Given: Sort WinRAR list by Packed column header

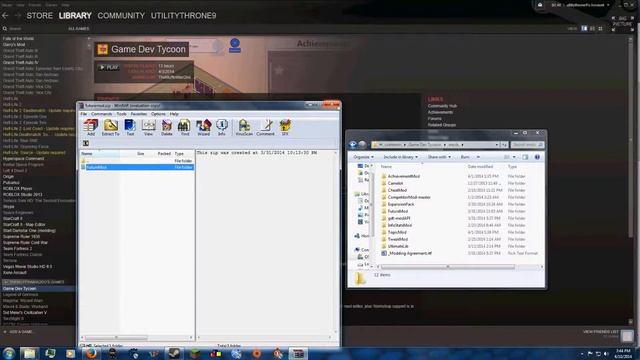Looking at the screenshot, I should point(164,153).
